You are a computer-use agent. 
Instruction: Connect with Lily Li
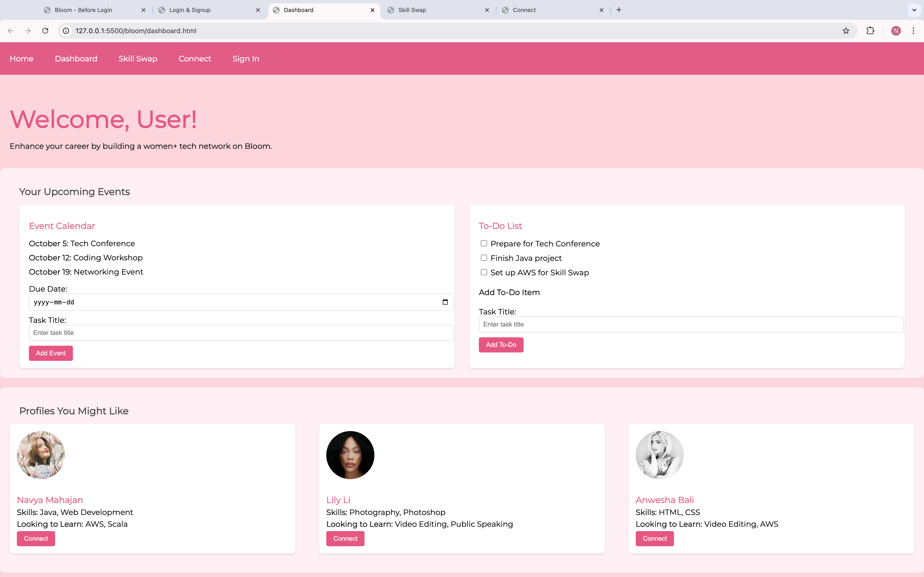(345, 539)
